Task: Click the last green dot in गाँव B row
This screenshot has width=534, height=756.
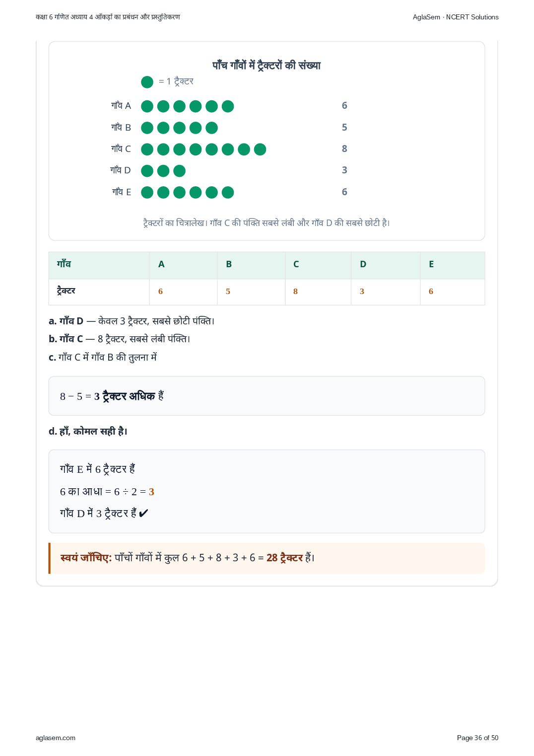Action: coord(211,128)
